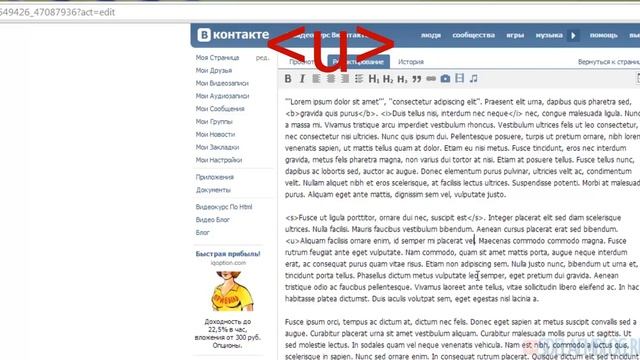
Task: Open люди in top navigation
Action: (x=431, y=36)
